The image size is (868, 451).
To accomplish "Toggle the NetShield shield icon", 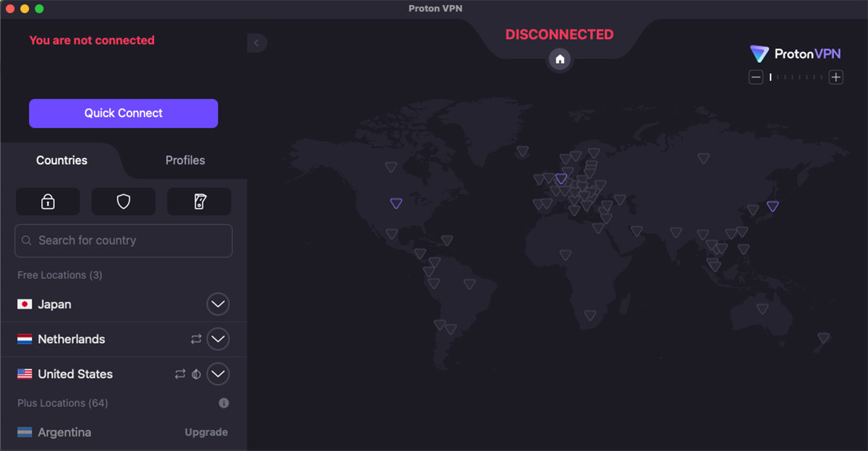I will (x=124, y=202).
